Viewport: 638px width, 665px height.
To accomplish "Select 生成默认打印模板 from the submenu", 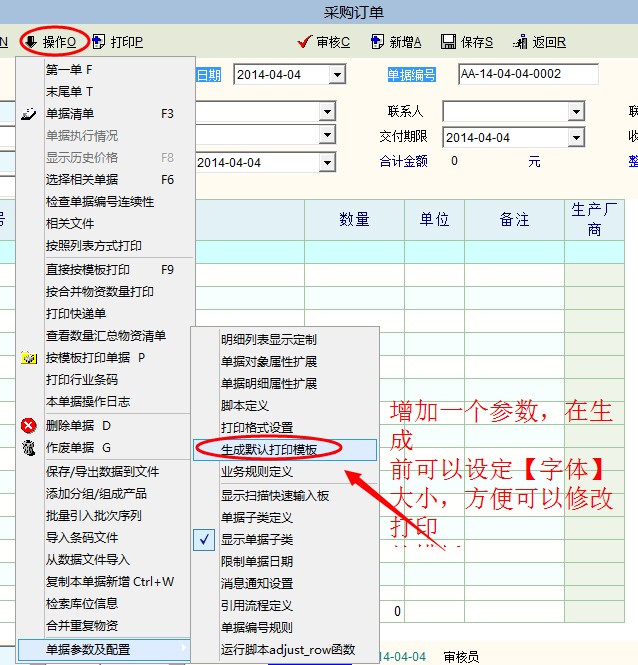I will (269, 450).
